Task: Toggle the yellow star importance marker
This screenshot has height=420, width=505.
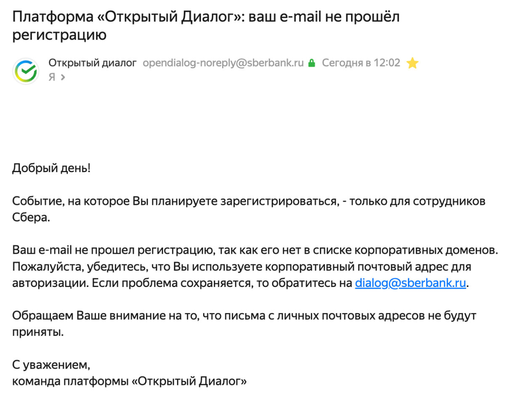Action: click(412, 64)
